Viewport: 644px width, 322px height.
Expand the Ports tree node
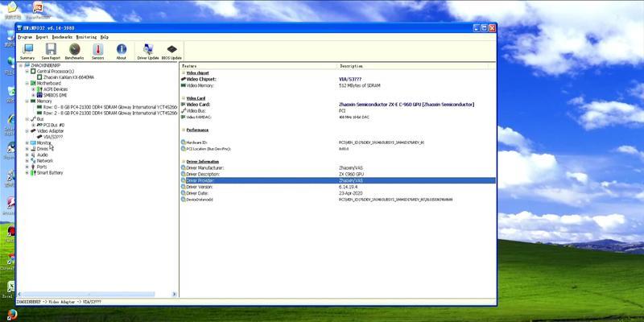click(27, 167)
